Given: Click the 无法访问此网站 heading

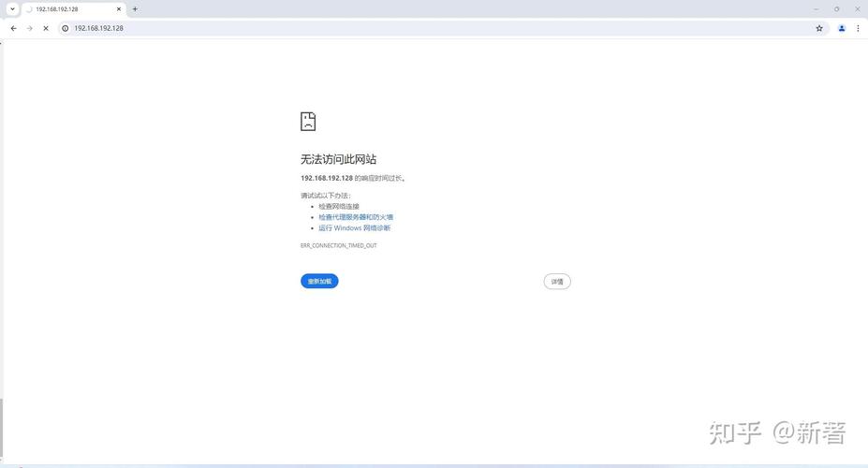Looking at the screenshot, I should click(x=338, y=159).
